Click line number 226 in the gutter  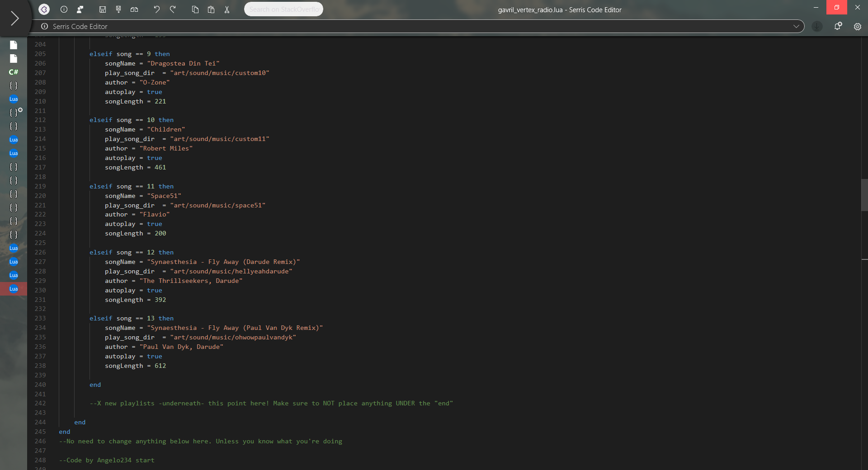[40, 252]
